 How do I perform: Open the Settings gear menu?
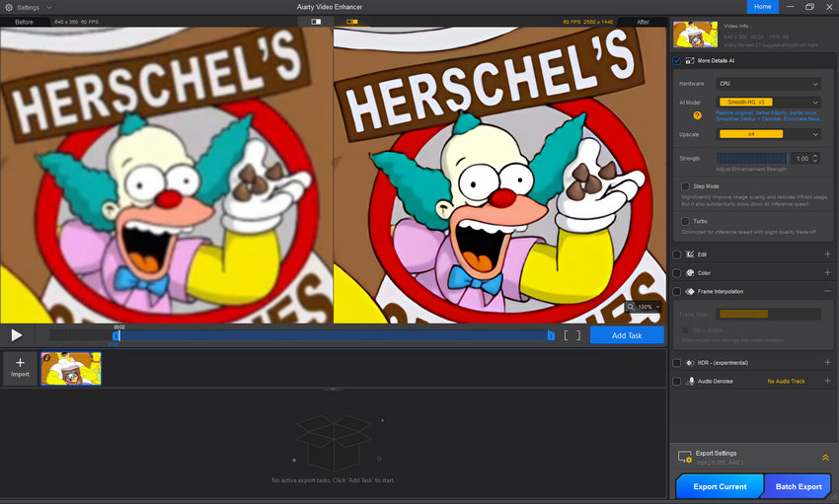[x=9, y=8]
